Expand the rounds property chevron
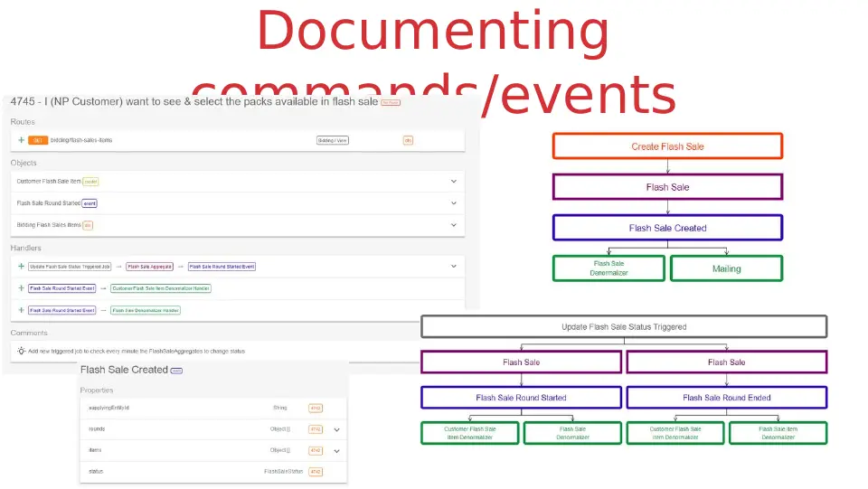This screenshot has width=868, height=489. coord(336,430)
